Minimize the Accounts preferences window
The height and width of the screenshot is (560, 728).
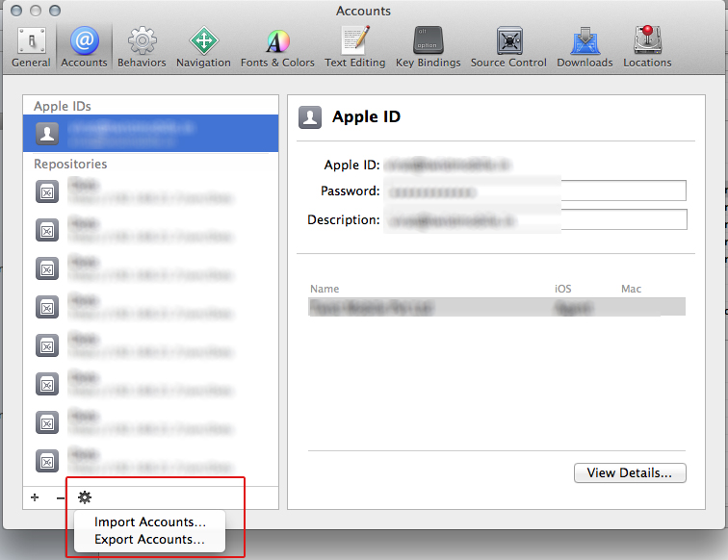click(x=36, y=11)
